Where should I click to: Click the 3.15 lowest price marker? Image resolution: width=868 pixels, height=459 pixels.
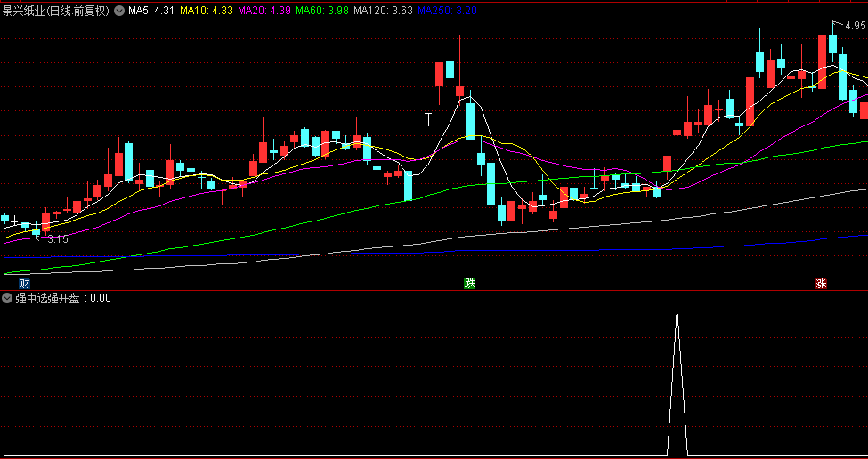(x=57, y=239)
